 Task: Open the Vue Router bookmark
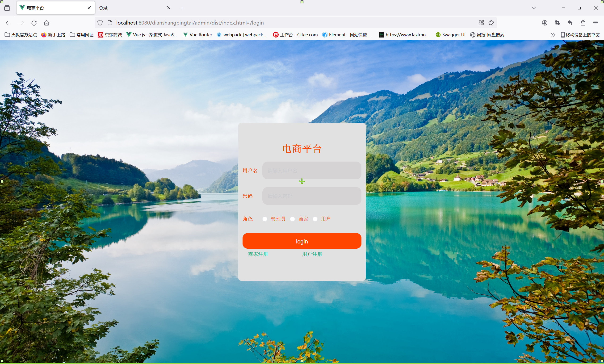click(x=197, y=35)
